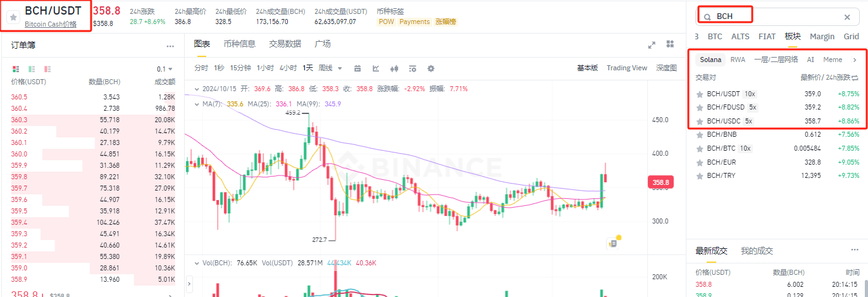Star the BCH/EUR pair
Image resolution: width=868 pixels, height=297 pixels.
coord(700,162)
